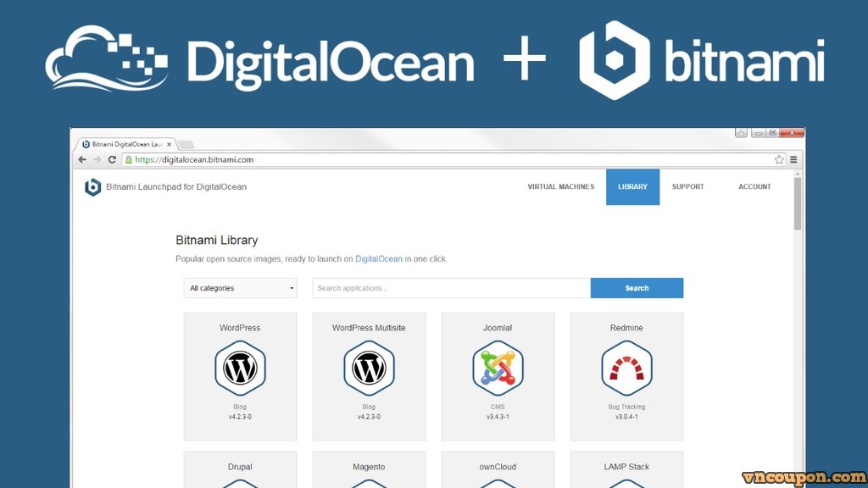The height and width of the screenshot is (488, 868).
Task: Click the back navigation arrow
Action: (81, 159)
